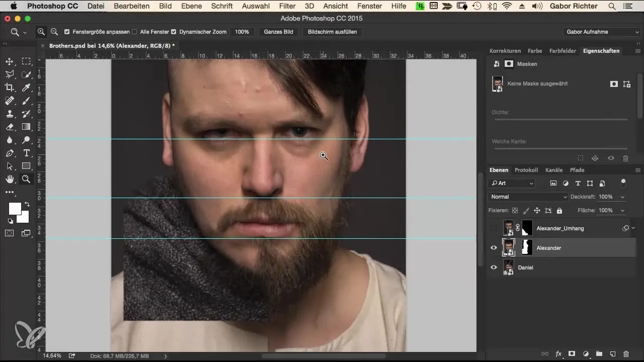This screenshot has height=362, width=644.
Task: Toggle Fenstergröße anpassen checkbox
Action: tap(67, 32)
